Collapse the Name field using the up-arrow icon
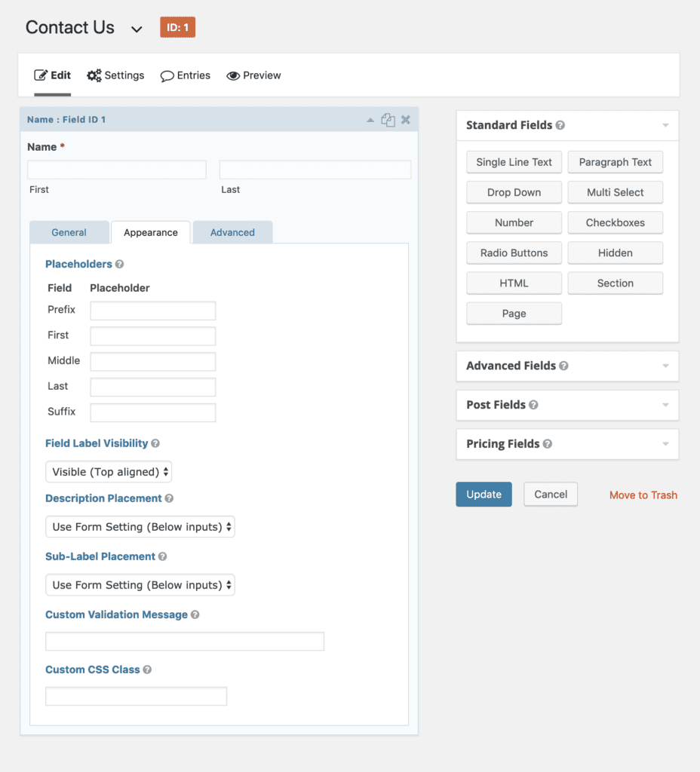 (x=370, y=120)
